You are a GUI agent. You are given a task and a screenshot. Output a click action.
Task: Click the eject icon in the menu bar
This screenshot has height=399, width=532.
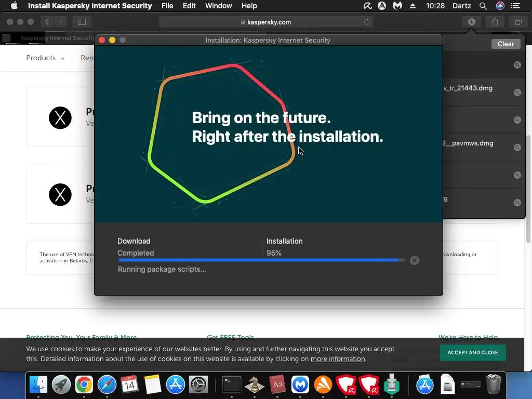click(x=413, y=6)
